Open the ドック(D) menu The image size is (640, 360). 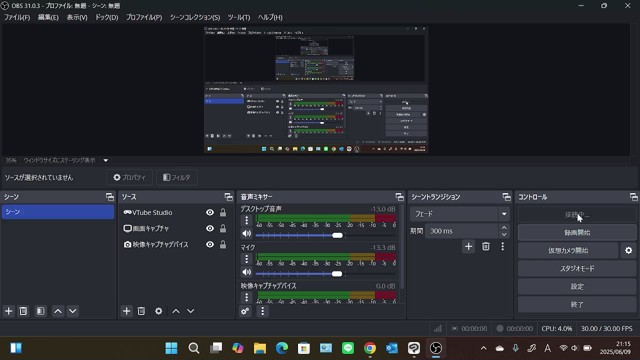pos(107,17)
